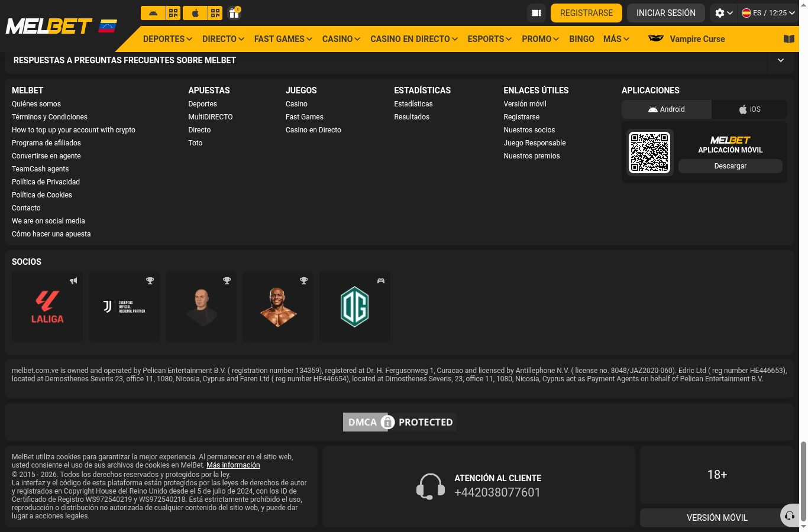Show the iOS QR code icon in the top bar
This screenshot has width=808, height=532.
pos(215,12)
